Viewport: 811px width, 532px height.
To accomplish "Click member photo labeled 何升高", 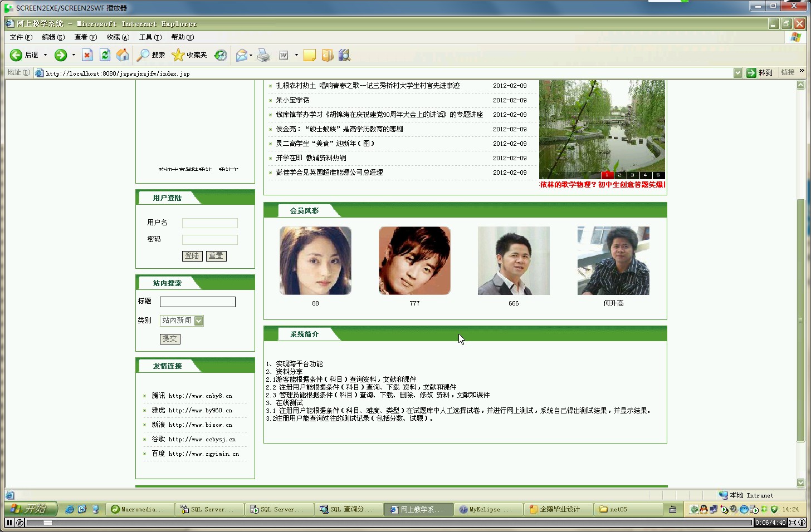I will click(613, 260).
